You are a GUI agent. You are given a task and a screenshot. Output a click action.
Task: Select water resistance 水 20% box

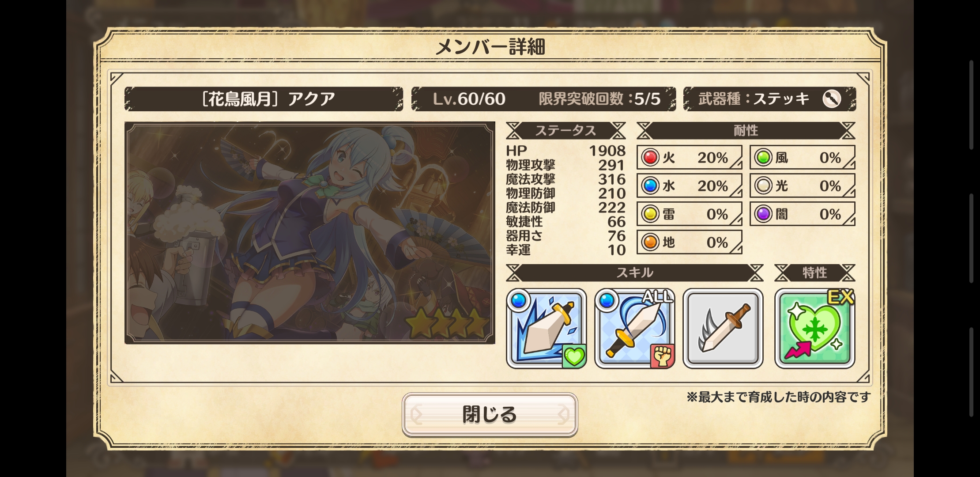pyautogui.click(x=689, y=185)
